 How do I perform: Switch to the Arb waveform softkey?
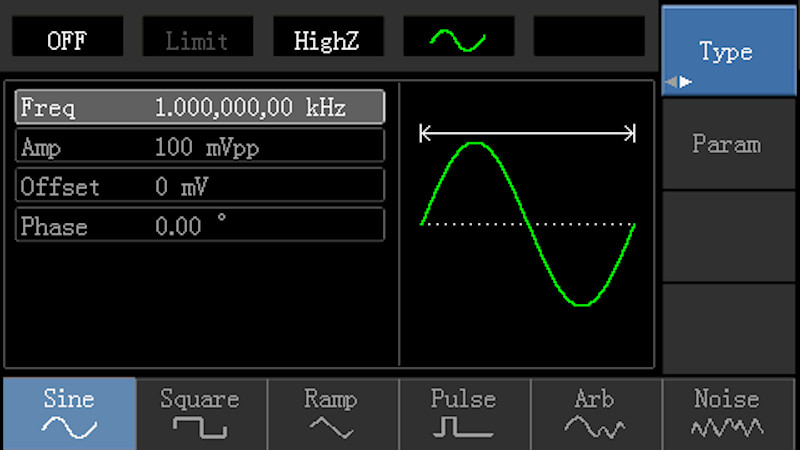pos(594,414)
